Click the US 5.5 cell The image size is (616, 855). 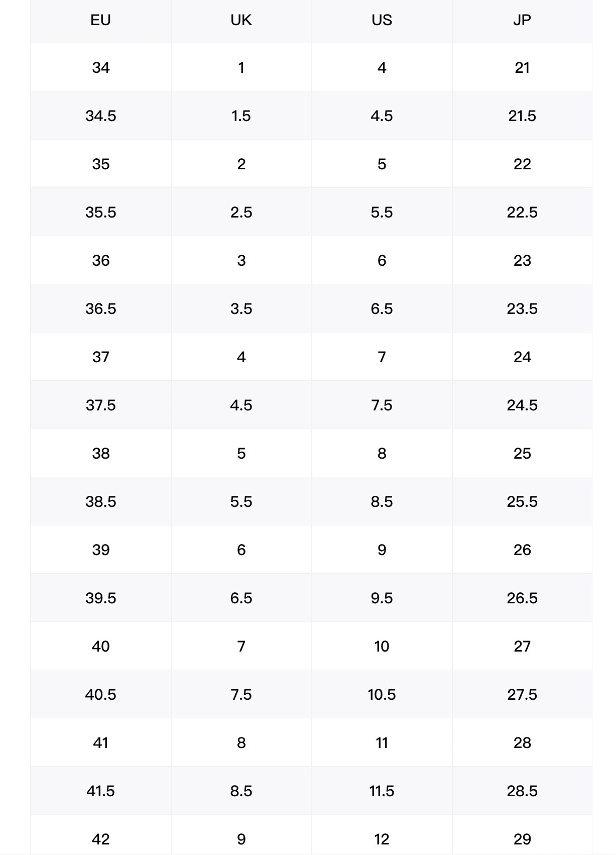[382, 212]
